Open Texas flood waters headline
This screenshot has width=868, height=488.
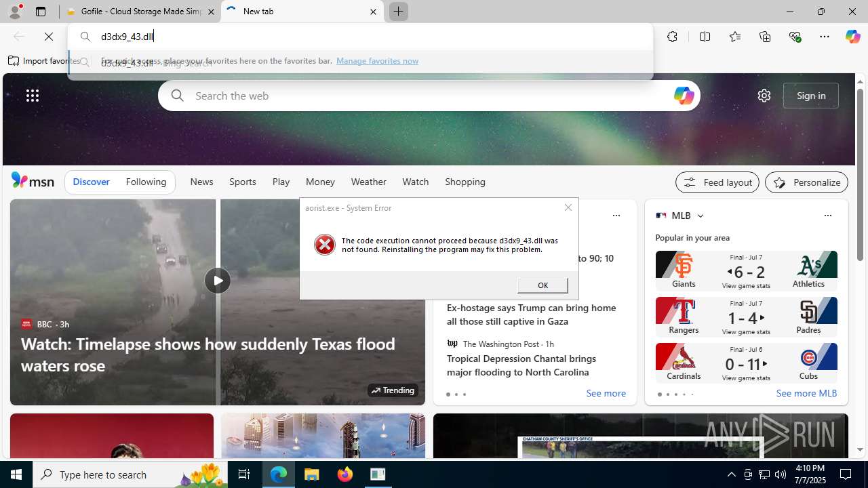208,354
